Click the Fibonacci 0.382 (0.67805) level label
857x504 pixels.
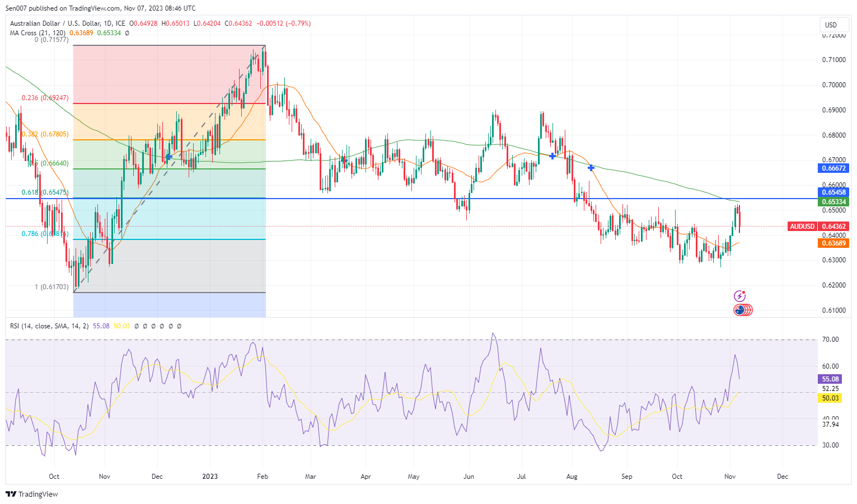click(45, 134)
